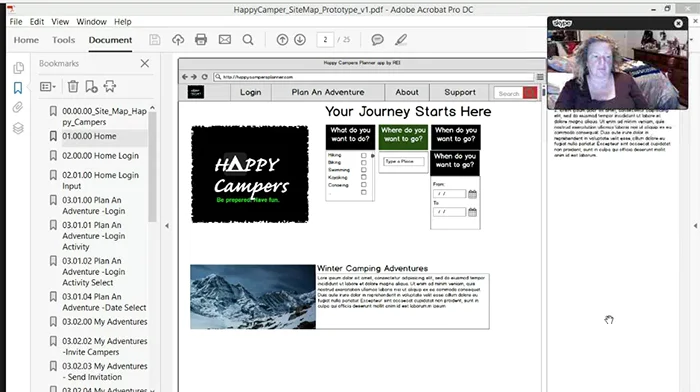Image resolution: width=700 pixels, height=392 pixels.
Task: Click the From date calendar icon
Action: (x=472, y=194)
